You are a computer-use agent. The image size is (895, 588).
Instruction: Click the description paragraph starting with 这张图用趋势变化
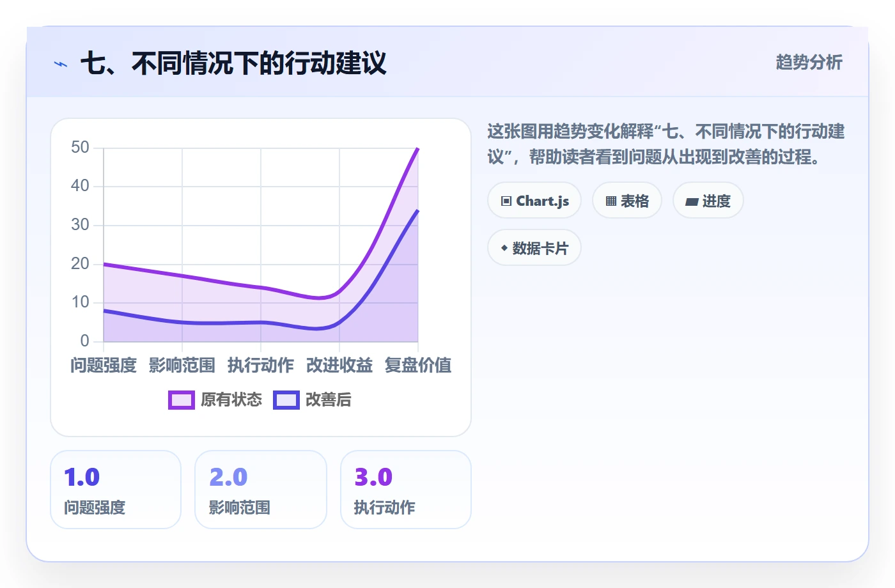(x=666, y=144)
